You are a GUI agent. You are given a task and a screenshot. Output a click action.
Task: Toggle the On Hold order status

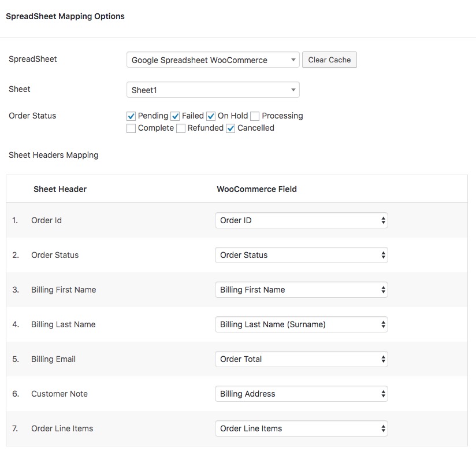210,116
